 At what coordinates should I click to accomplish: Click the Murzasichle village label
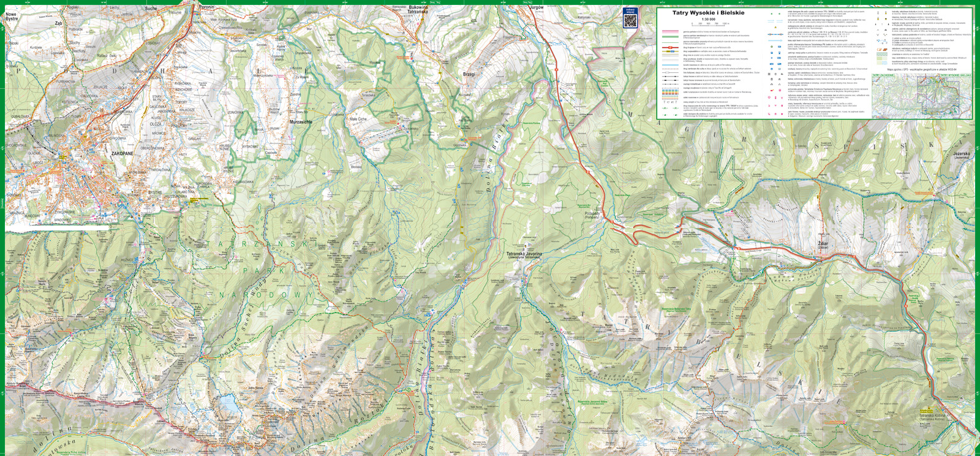(301, 122)
